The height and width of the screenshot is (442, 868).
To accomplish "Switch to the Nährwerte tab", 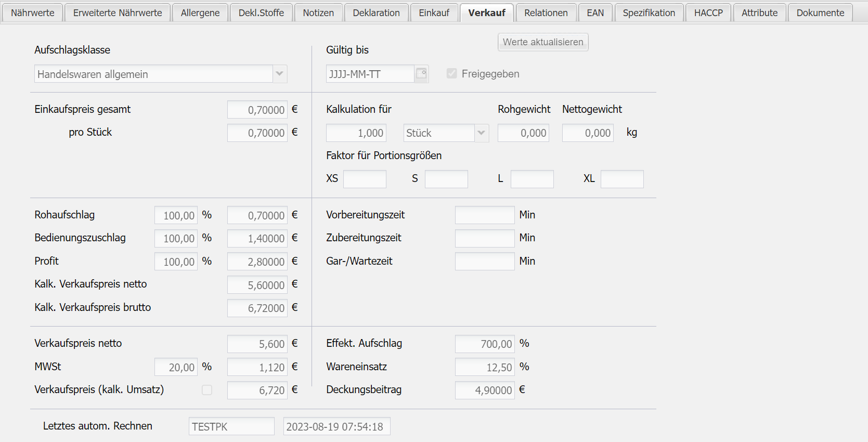I will [32, 13].
